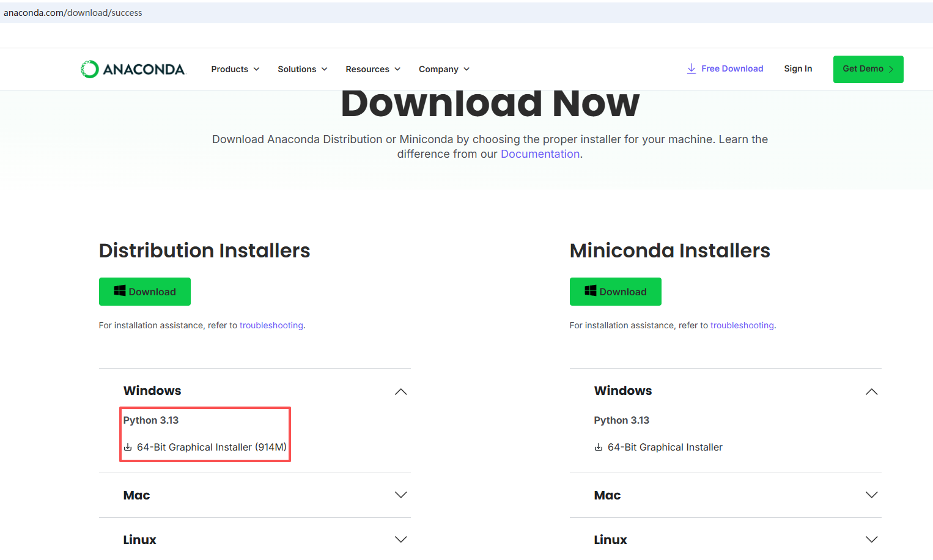
Task: Click the browser address bar URL
Action: coord(73,13)
